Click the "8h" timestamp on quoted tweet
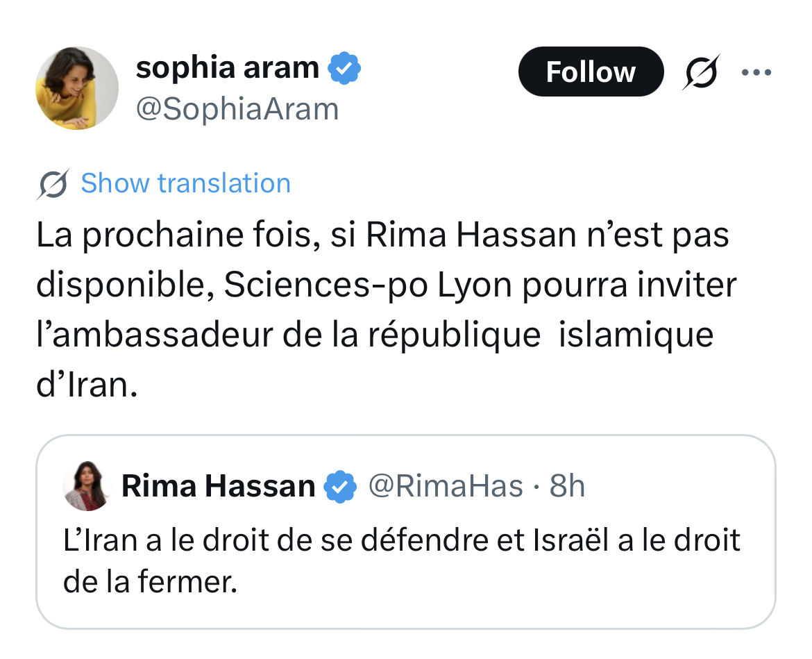The width and height of the screenshot is (812, 659). [x=567, y=486]
